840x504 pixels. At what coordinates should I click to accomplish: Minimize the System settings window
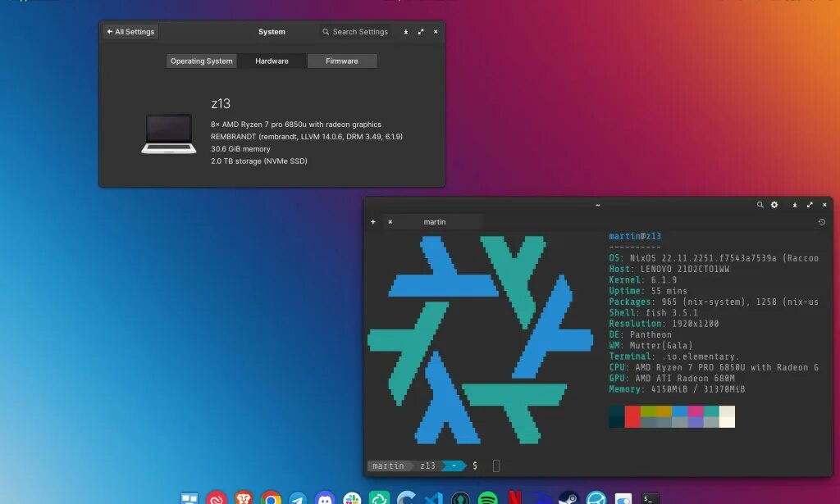405,32
